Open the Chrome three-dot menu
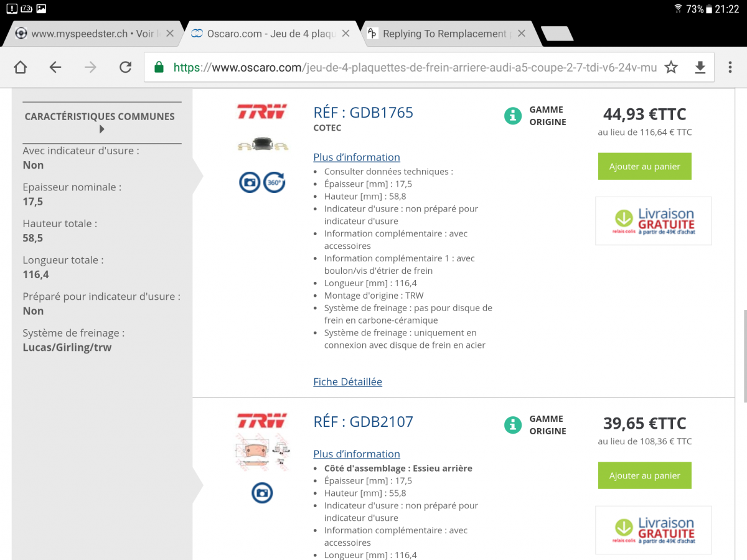 (730, 67)
